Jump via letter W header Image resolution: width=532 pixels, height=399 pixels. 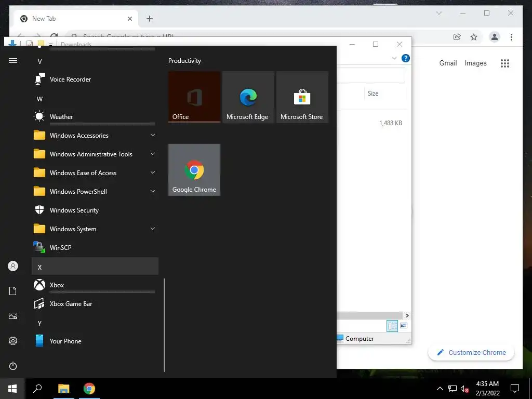pyautogui.click(x=95, y=99)
